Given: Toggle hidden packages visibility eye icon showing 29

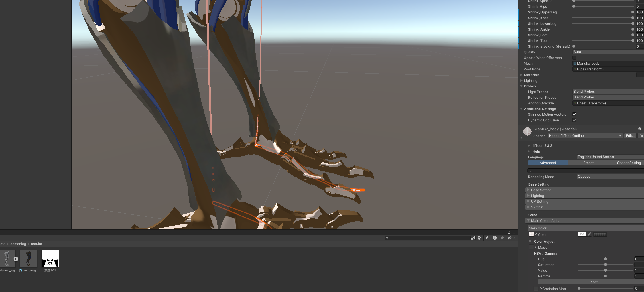Looking at the screenshot, I should pos(512,238).
